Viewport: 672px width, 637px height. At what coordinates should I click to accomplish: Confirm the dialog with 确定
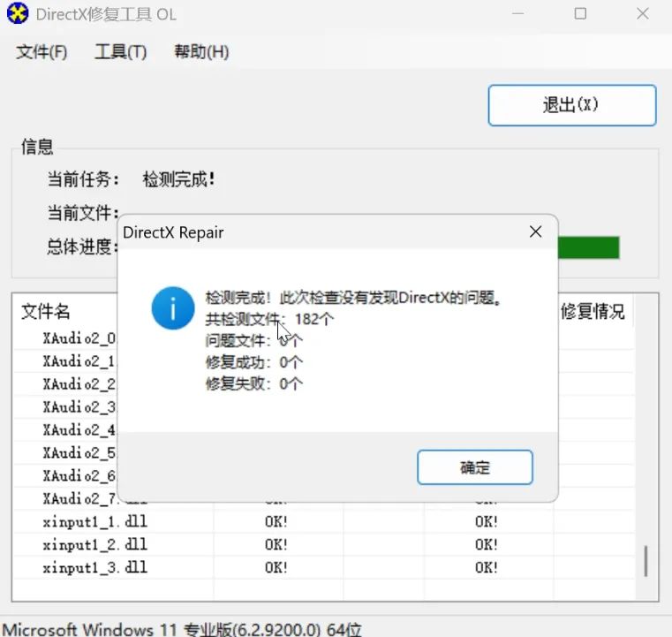475,467
